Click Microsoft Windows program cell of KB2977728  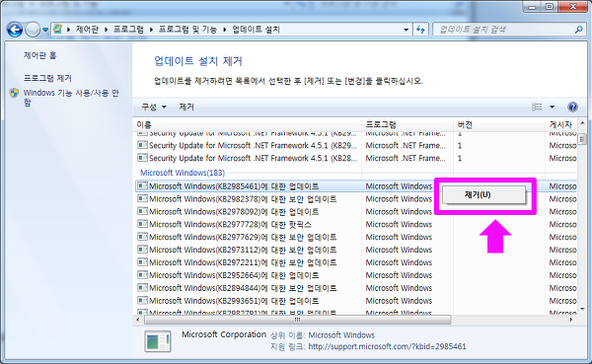399,225
